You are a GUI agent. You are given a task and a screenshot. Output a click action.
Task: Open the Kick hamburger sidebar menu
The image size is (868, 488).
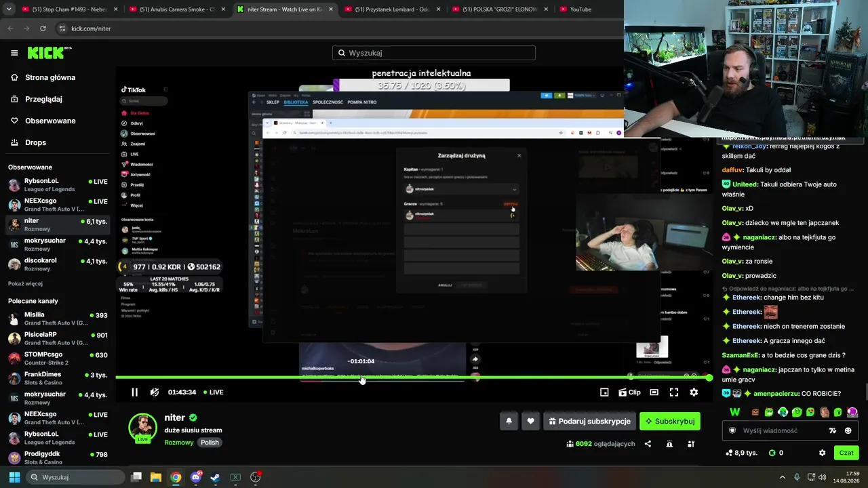point(14,53)
